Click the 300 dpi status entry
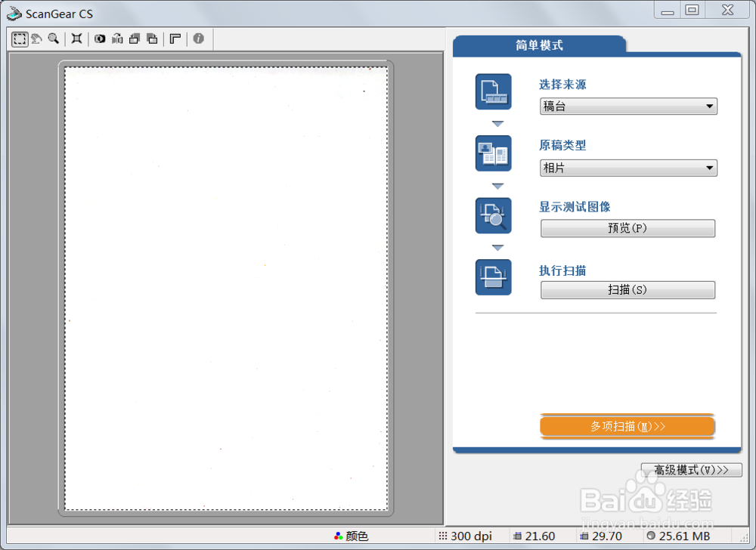Image resolution: width=756 pixels, height=550 pixels. coord(465,536)
